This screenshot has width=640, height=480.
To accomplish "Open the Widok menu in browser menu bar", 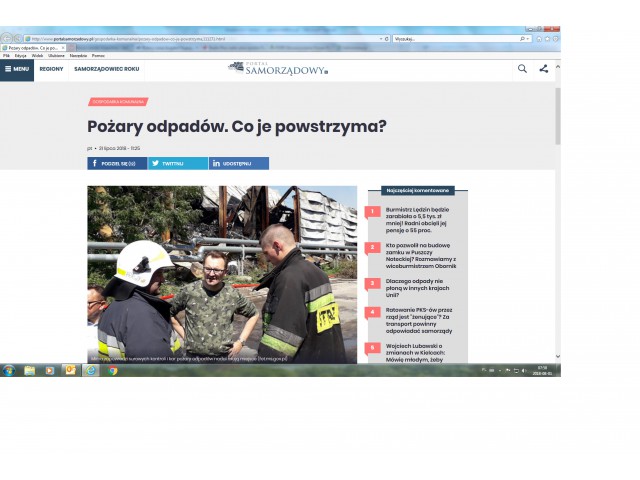I will coord(36,56).
